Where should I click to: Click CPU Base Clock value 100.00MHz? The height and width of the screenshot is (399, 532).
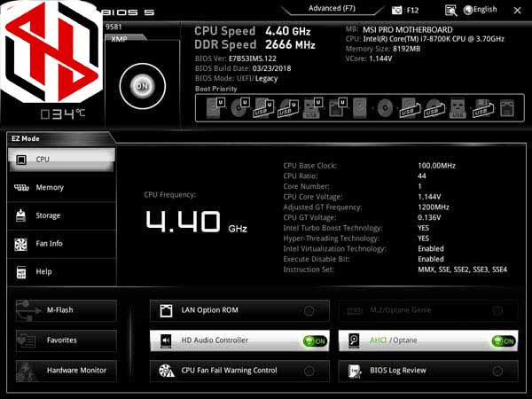(436, 166)
